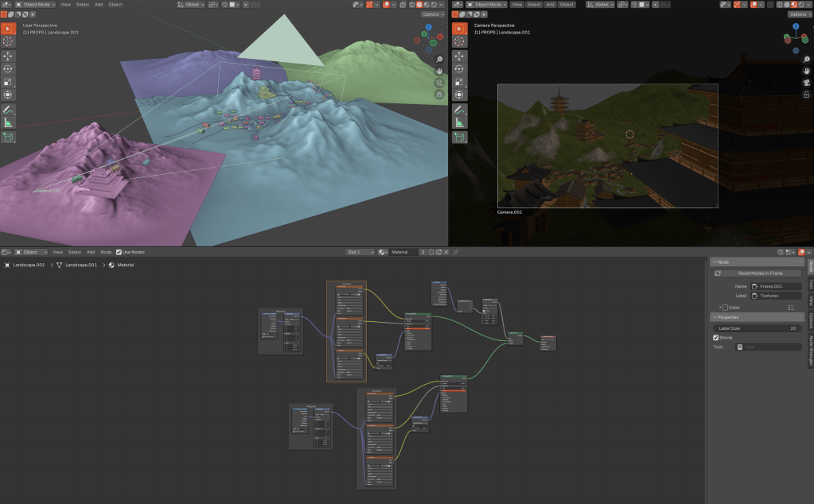
Task: Select the Measure tool in camera viewport
Action: click(x=459, y=123)
